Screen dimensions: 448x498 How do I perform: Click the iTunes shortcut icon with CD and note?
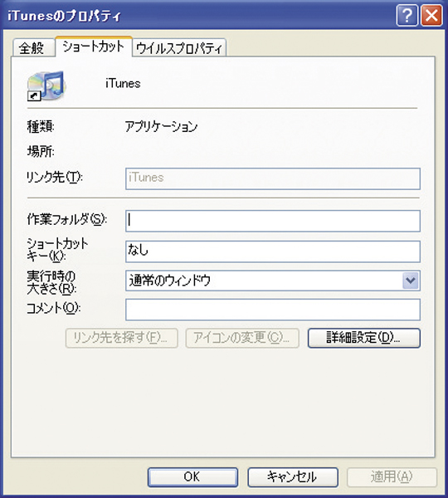(46, 85)
